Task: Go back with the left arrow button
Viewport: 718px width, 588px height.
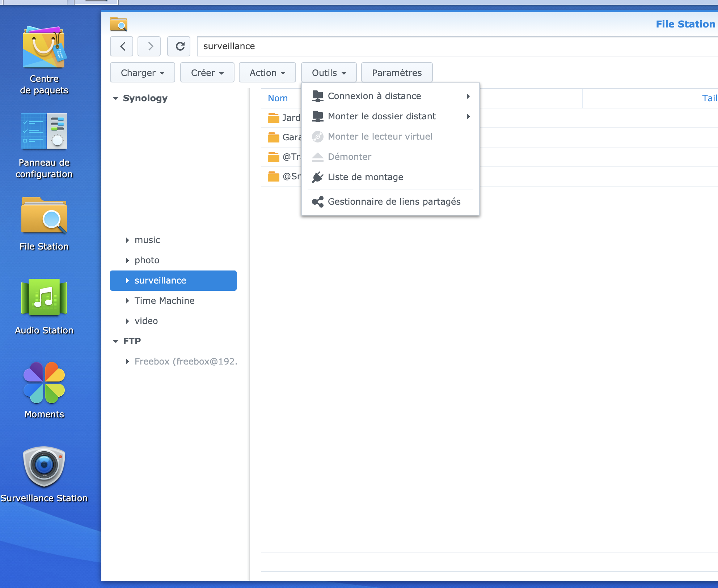Action: (x=122, y=46)
